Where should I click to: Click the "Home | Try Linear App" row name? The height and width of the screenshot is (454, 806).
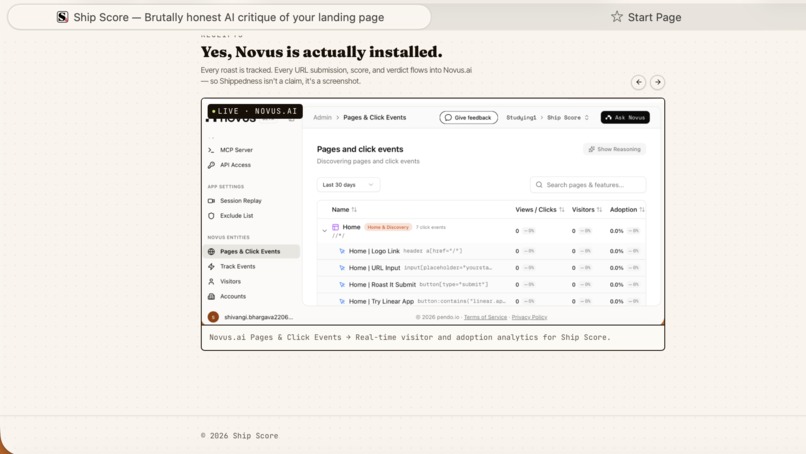(381, 301)
